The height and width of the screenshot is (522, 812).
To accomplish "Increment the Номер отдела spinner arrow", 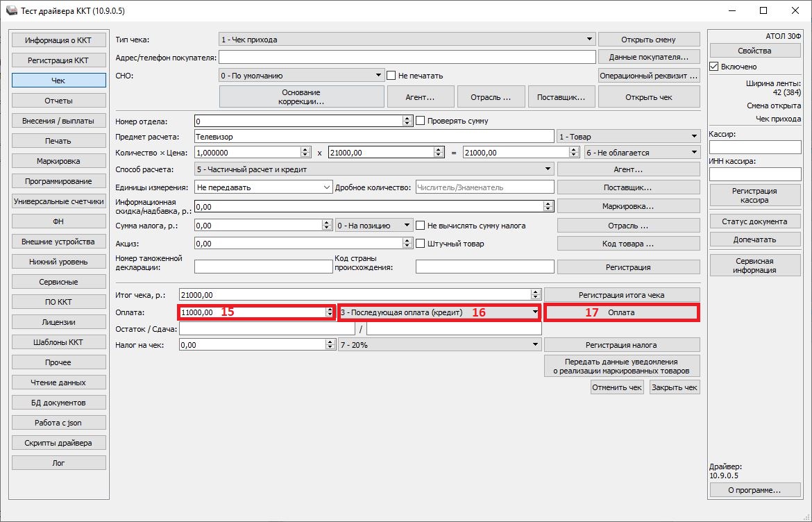I will [407, 118].
